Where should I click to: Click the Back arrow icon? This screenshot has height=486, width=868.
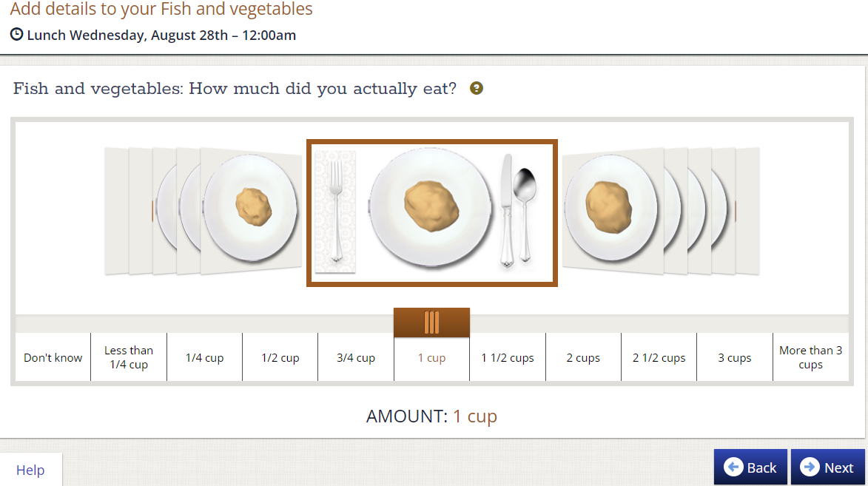(x=733, y=467)
